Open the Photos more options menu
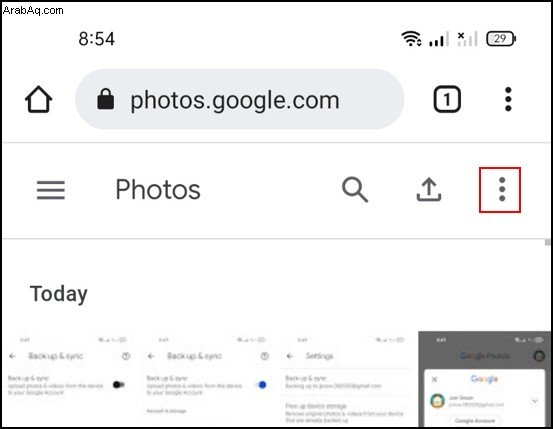553x429 pixels. 500,190
